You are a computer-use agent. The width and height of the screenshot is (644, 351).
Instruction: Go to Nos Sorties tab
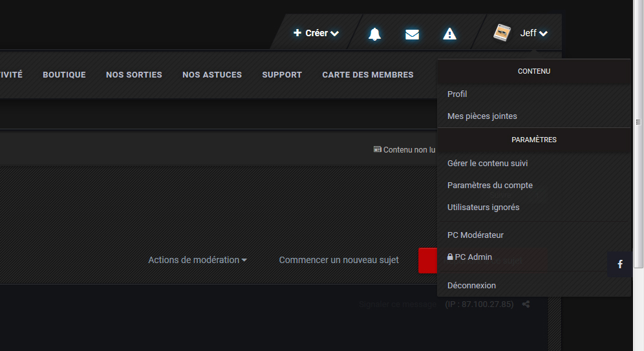[134, 75]
